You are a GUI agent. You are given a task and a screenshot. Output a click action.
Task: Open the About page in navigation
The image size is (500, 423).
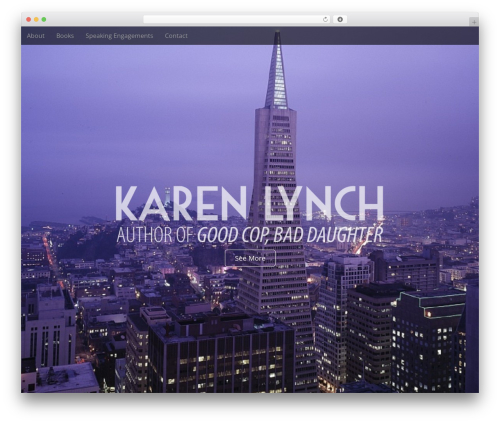35,36
